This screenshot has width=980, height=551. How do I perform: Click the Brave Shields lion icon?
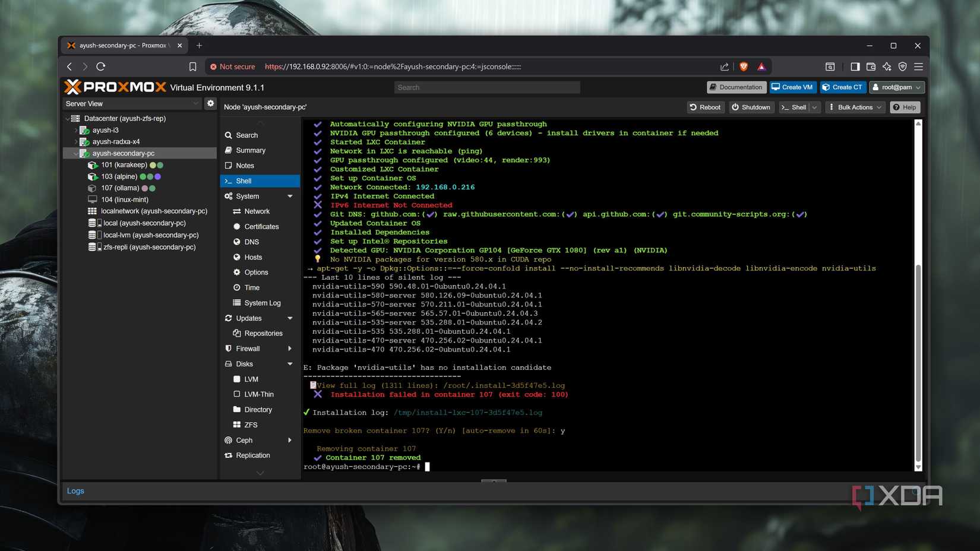(744, 66)
